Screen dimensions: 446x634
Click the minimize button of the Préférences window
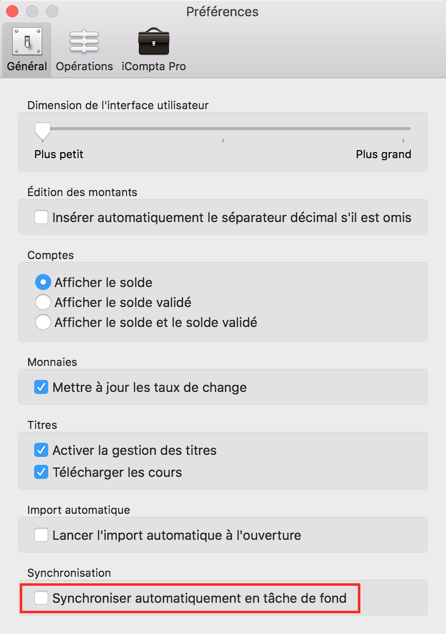click(x=32, y=11)
